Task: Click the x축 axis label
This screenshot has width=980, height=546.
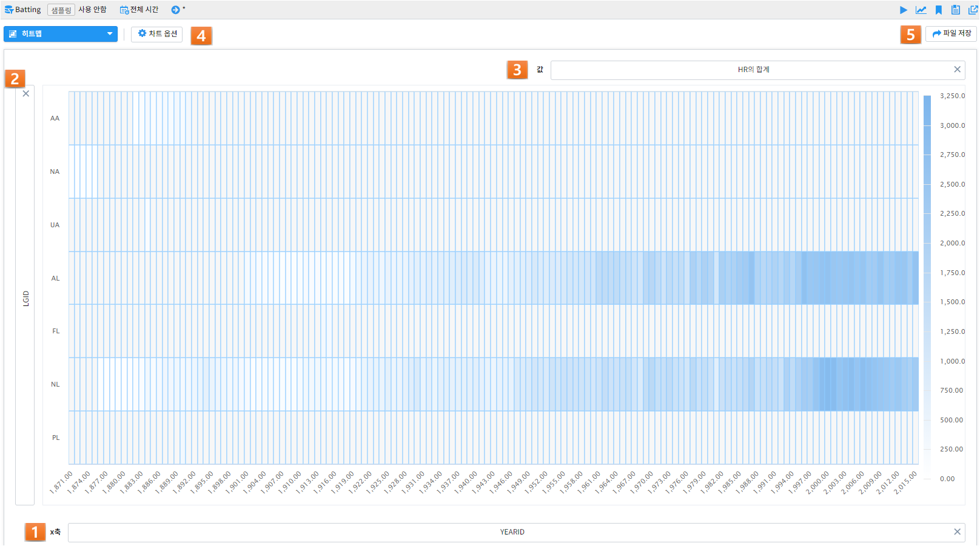Action: click(x=55, y=532)
